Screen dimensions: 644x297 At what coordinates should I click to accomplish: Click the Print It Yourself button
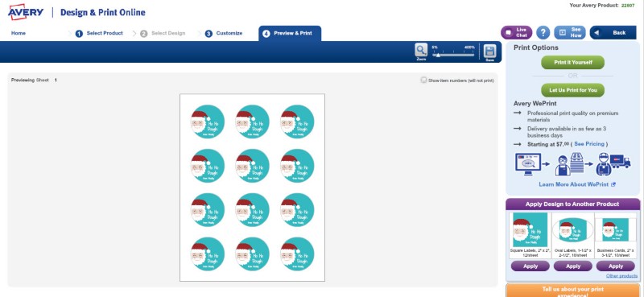572,63
